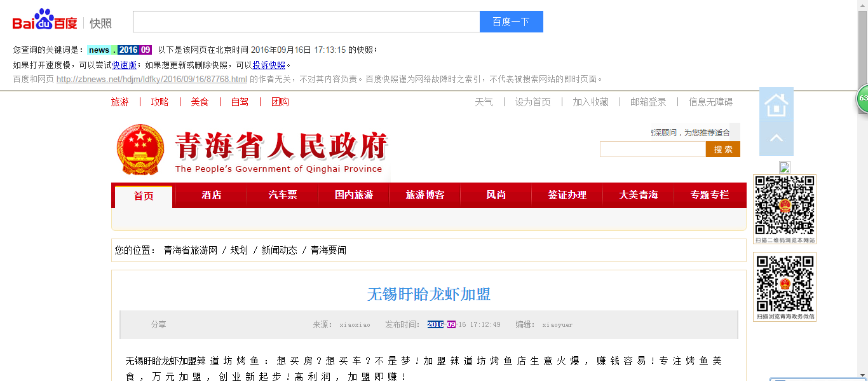Select the 酒店 navigation tab
Screen dimensions: 868x381
click(x=212, y=195)
